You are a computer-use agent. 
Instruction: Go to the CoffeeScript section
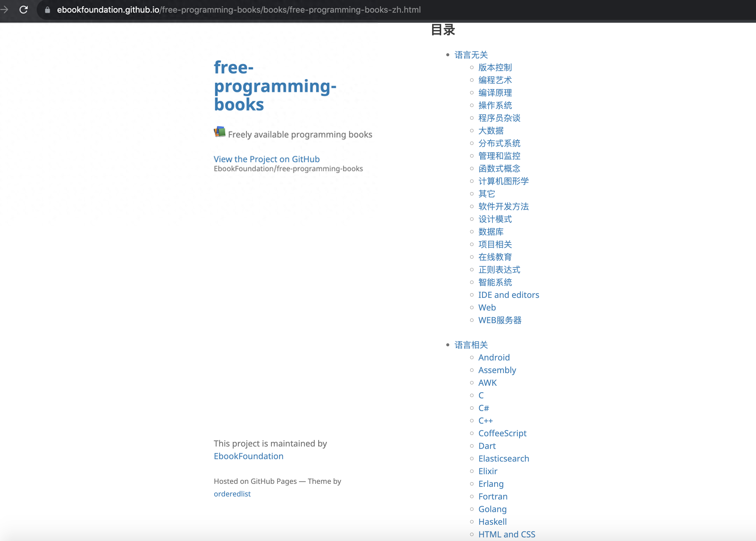(x=502, y=433)
